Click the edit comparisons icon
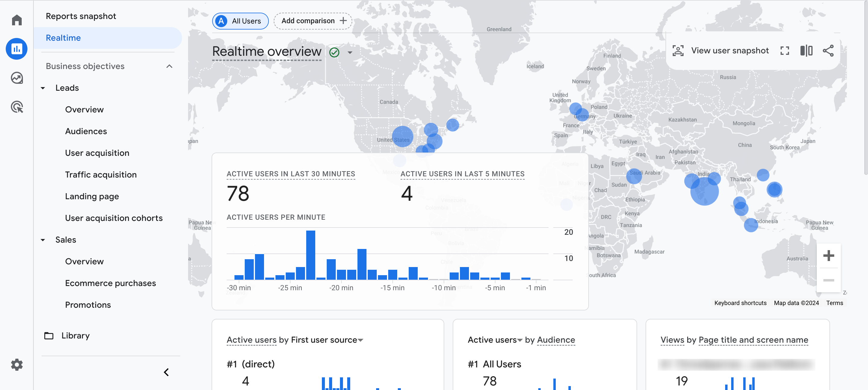 coord(806,51)
